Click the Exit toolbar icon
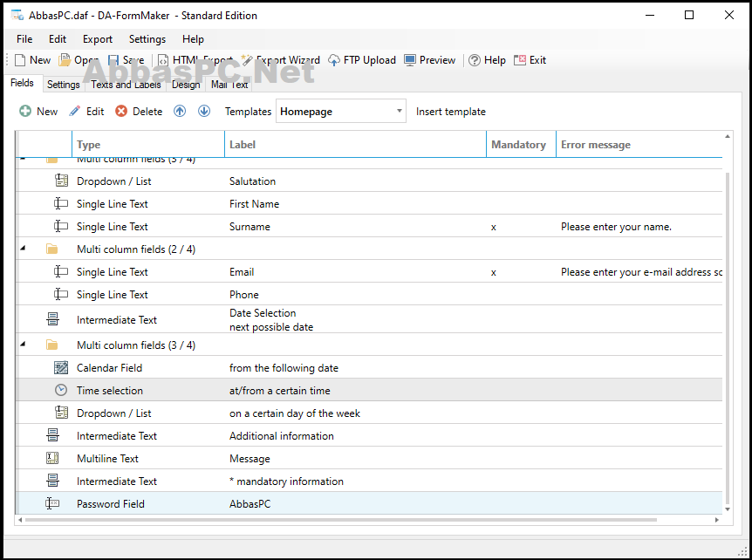The image size is (752, 560). click(x=520, y=60)
